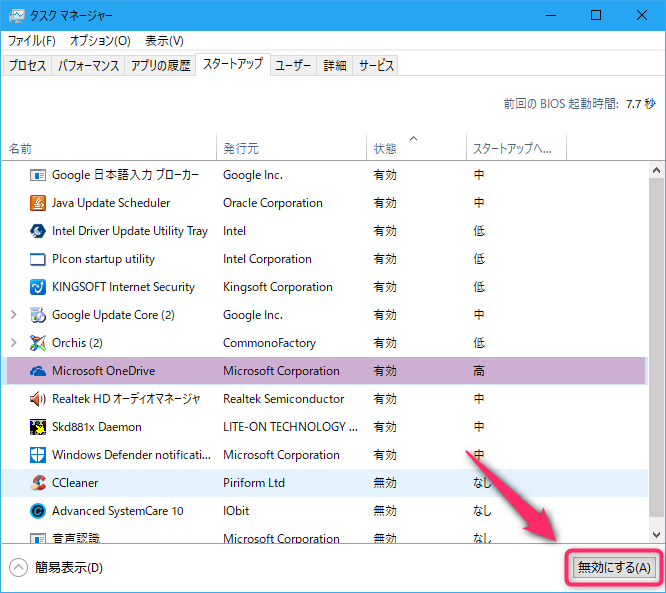Minimize the Task Manager window
Viewport: 666px width, 593px height.
pos(551,16)
